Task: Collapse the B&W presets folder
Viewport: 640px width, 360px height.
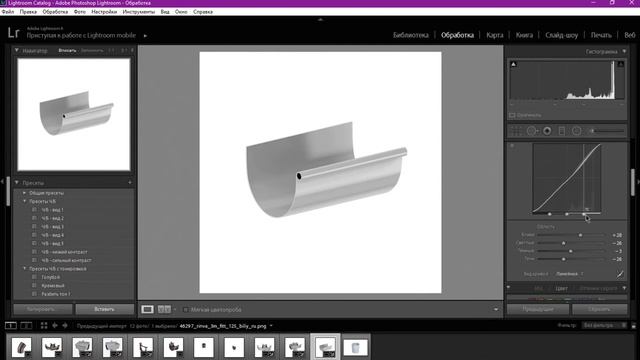Action: 24,201
